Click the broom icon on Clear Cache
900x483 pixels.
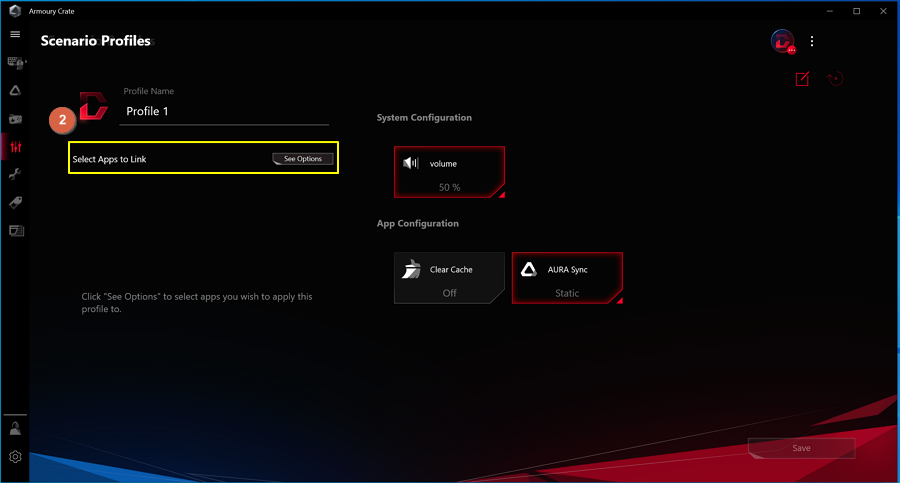tap(411, 269)
